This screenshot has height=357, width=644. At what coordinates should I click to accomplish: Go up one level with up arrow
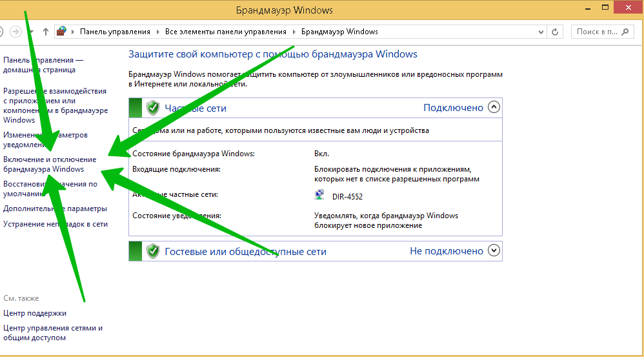[x=46, y=32]
